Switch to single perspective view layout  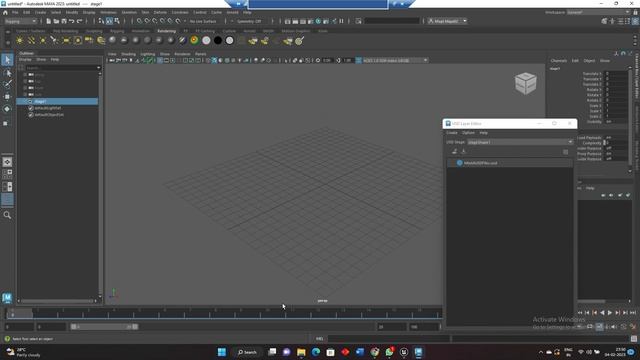pos(7,162)
